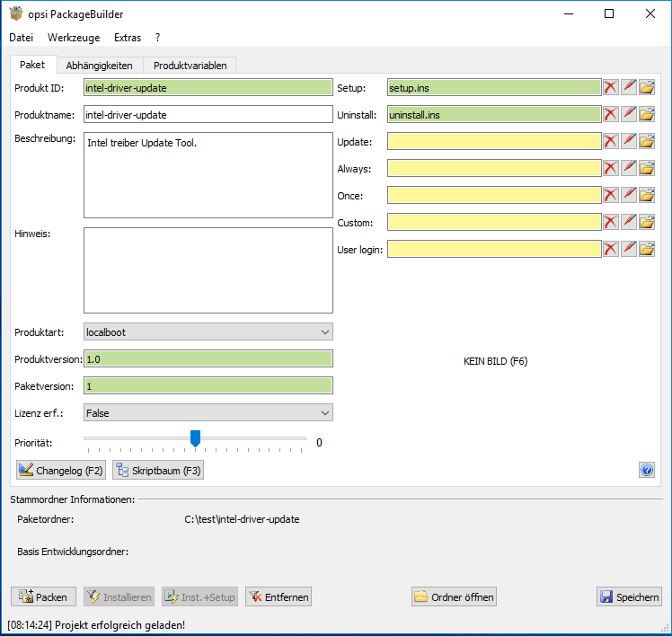This screenshot has height=636, width=672.
Task: Edit the Custom script with pencil icon
Action: (x=629, y=223)
